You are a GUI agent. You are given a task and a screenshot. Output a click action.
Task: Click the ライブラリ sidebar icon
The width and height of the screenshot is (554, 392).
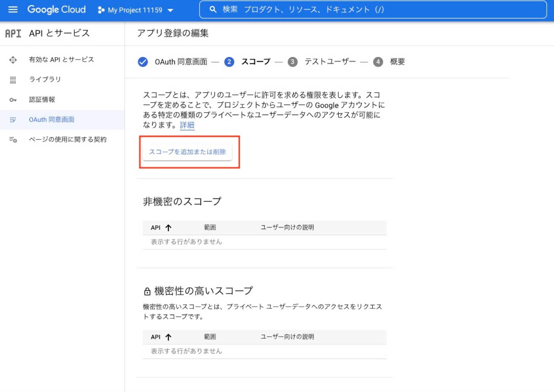click(13, 80)
